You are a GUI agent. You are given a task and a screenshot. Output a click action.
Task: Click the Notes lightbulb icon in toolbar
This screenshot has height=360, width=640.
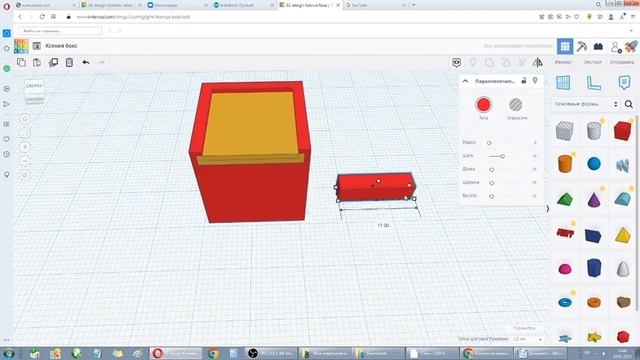473,62
